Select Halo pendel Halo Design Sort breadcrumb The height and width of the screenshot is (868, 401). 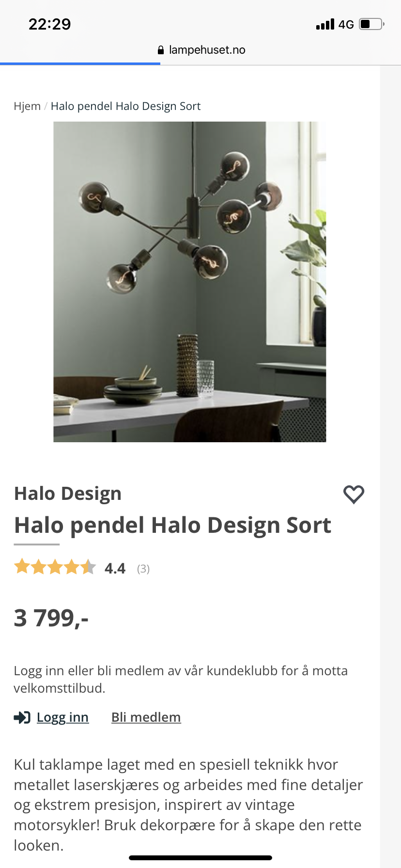[x=125, y=106]
